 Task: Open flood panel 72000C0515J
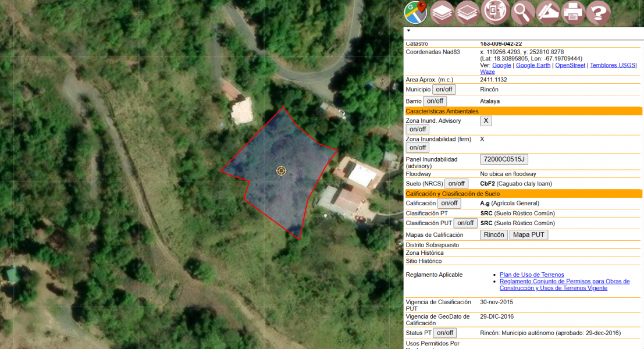[x=504, y=159]
